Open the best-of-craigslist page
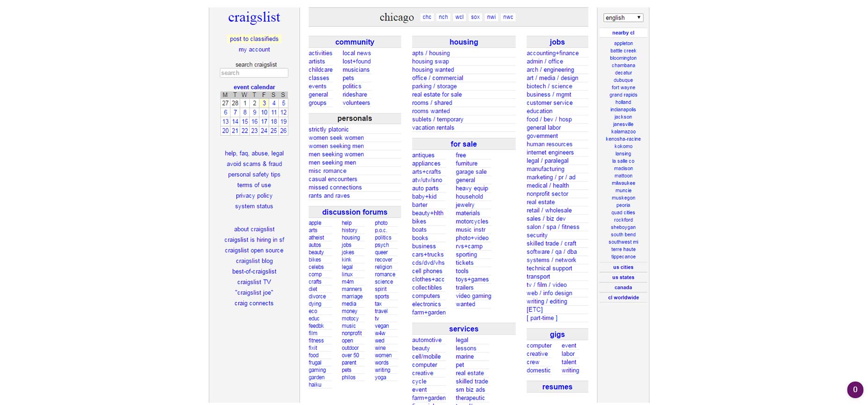868x405 pixels. click(254, 271)
